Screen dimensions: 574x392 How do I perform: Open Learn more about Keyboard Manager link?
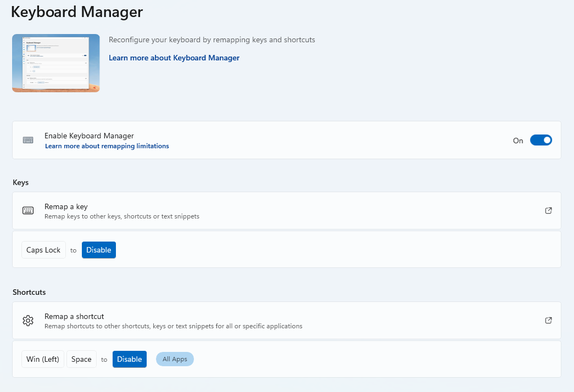(174, 58)
